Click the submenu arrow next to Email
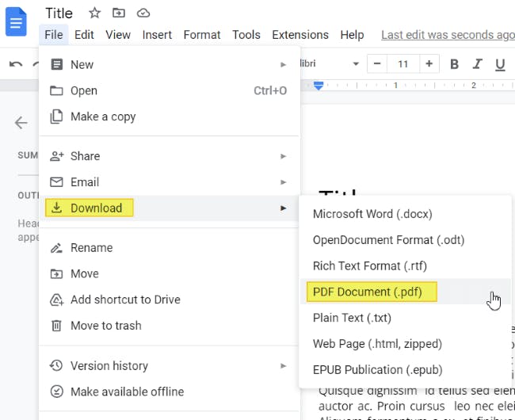The height and width of the screenshot is (420, 515). click(x=283, y=182)
